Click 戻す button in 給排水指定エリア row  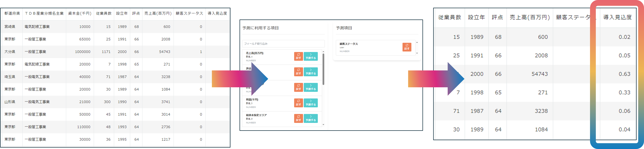[x=298, y=118]
